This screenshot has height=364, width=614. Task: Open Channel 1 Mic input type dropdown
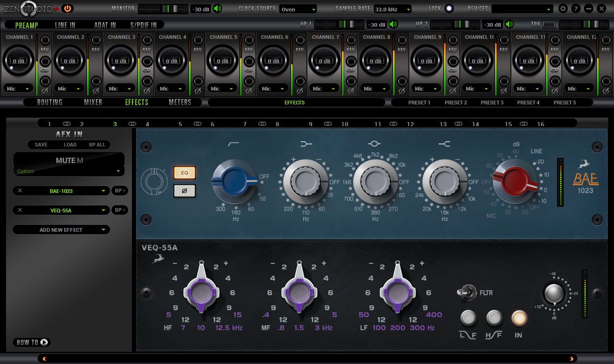click(x=18, y=89)
